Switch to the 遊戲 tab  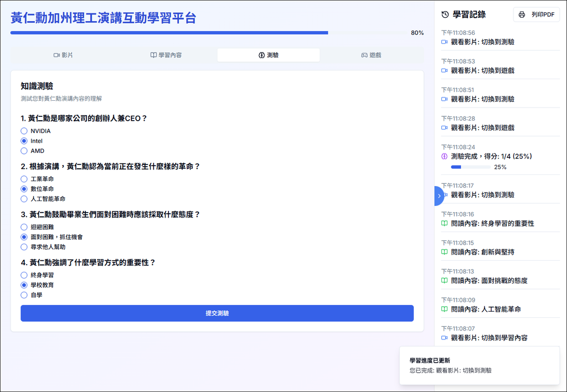coord(371,55)
